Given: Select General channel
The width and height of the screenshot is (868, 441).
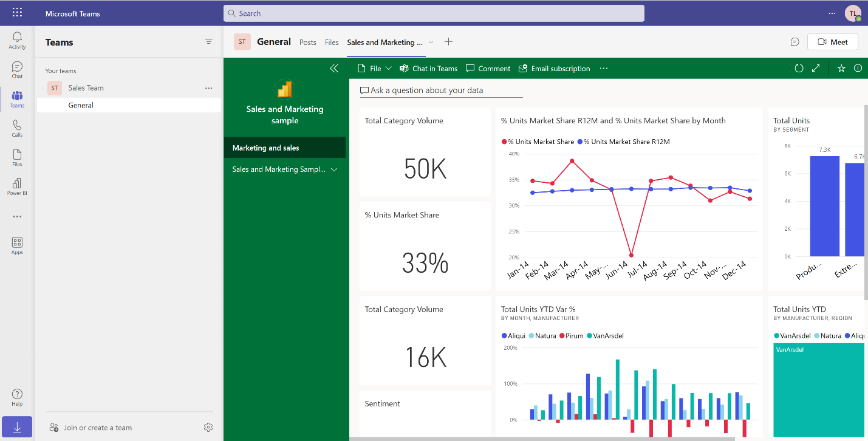Looking at the screenshot, I should [129, 105].
